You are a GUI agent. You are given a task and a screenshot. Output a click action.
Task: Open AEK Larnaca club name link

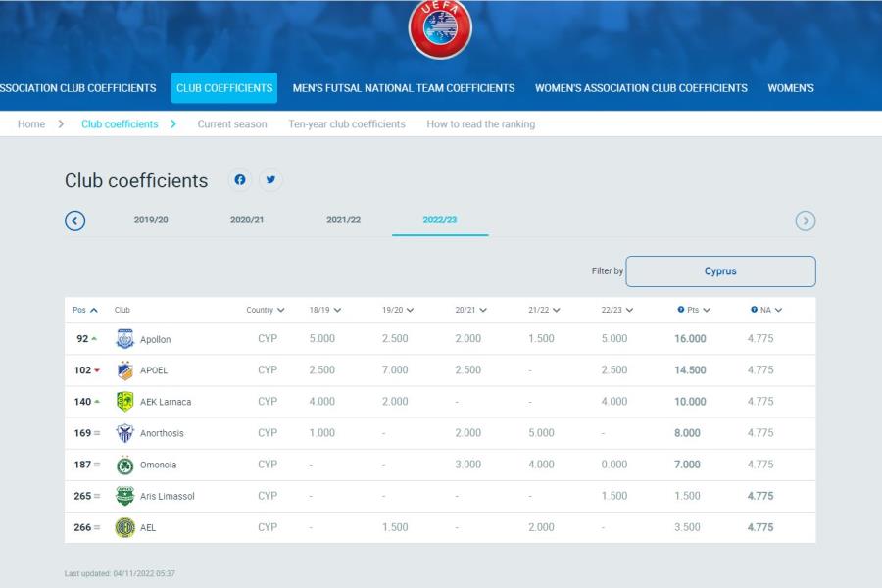[166, 403]
